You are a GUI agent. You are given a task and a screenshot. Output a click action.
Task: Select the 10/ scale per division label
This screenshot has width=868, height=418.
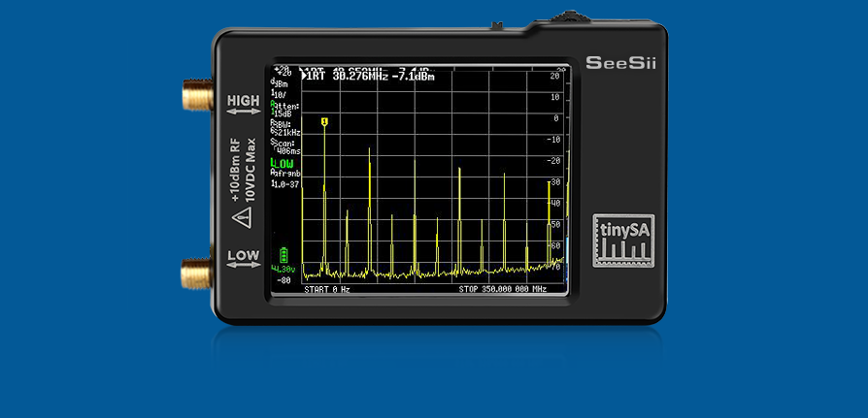[x=280, y=95]
